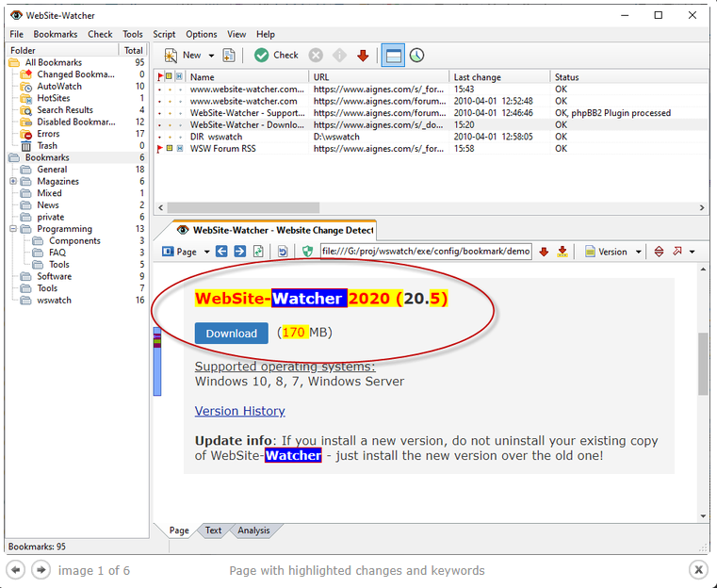Click the Page view icon in browser toolbar
Image resolution: width=717 pixels, height=588 pixels.
click(x=168, y=252)
